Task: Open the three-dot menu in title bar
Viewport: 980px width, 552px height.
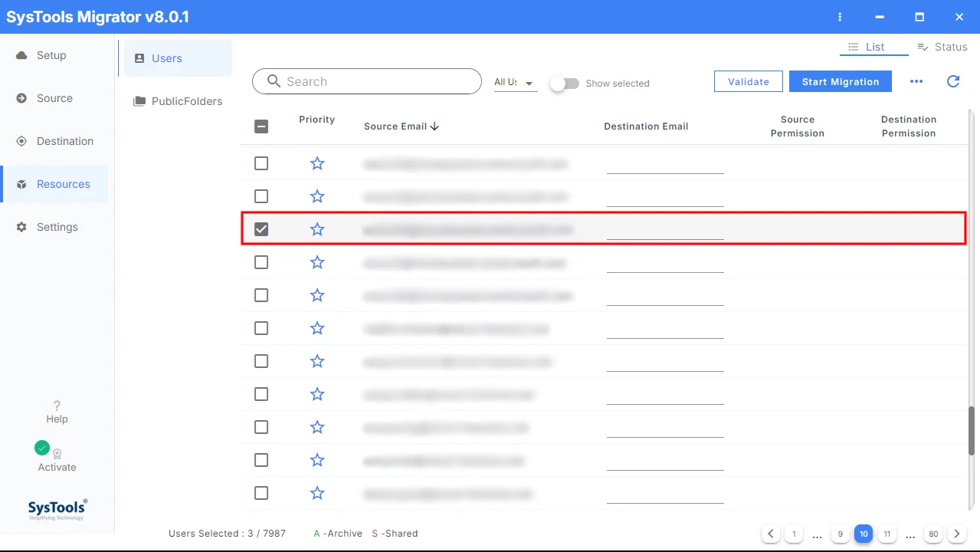Action: [x=841, y=17]
